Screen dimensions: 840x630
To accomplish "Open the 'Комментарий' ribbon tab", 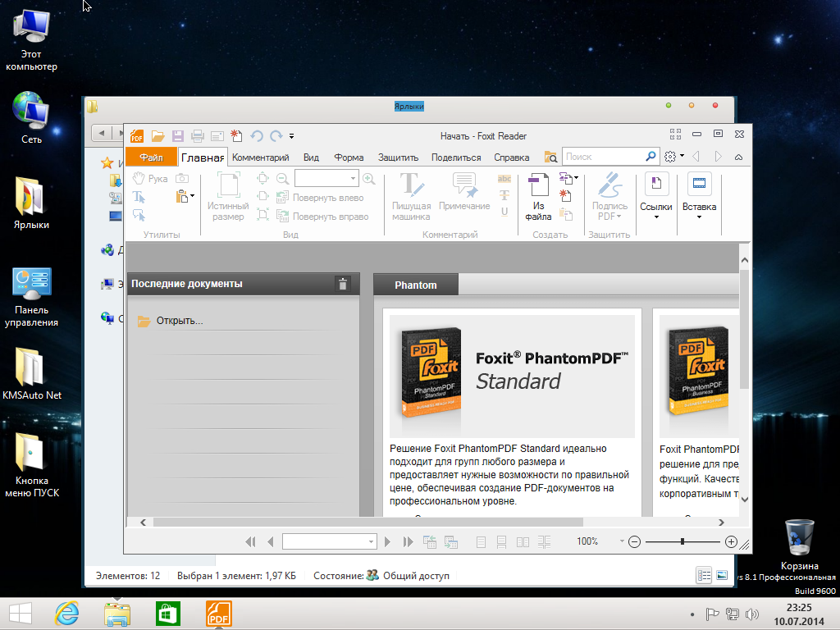I will [x=260, y=157].
